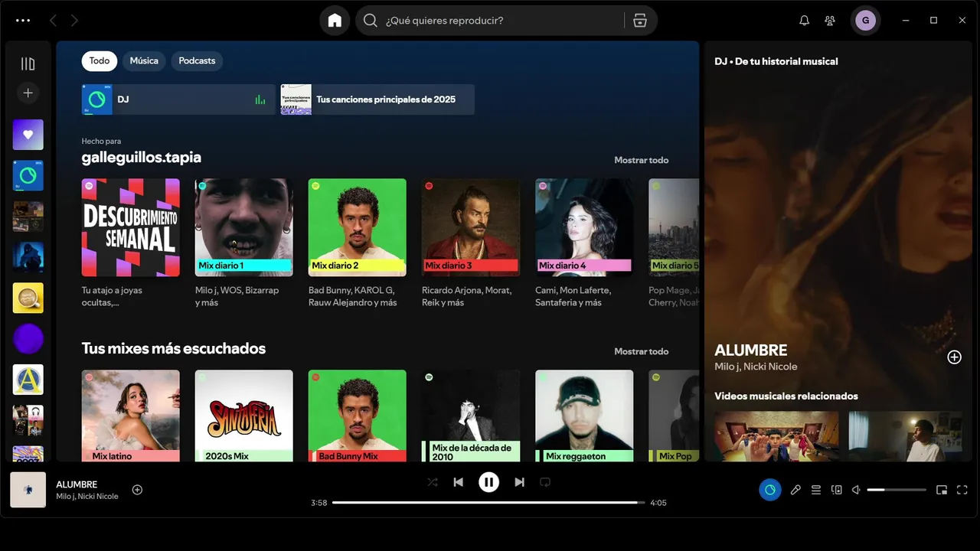This screenshot has width=980, height=551.
Task: Select the Todo filter chip
Action: pos(100,60)
